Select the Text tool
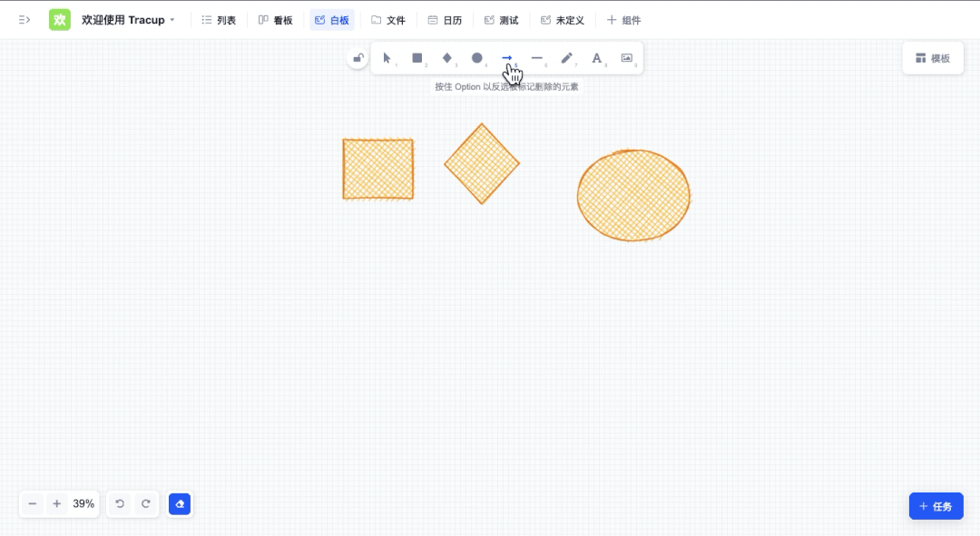This screenshot has width=980, height=536. pyautogui.click(x=597, y=58)
